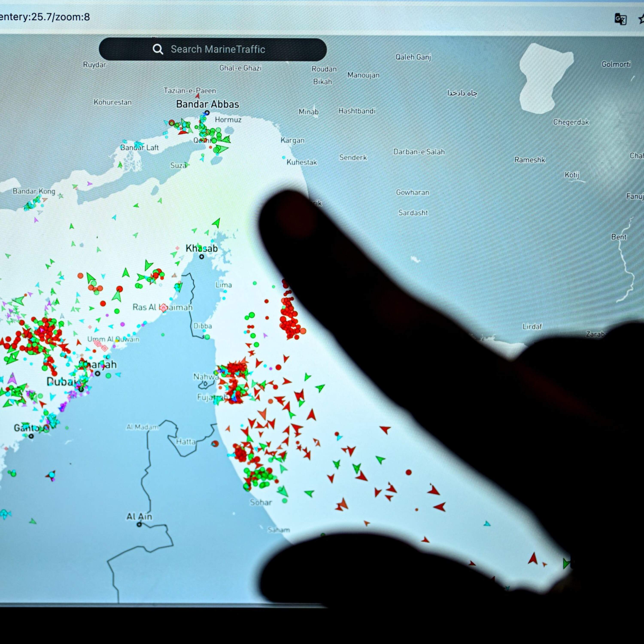The width and height of the screenshot is (644, 644).
Task: Select the Al Ain location circle marker
Action: click(139, 525)
